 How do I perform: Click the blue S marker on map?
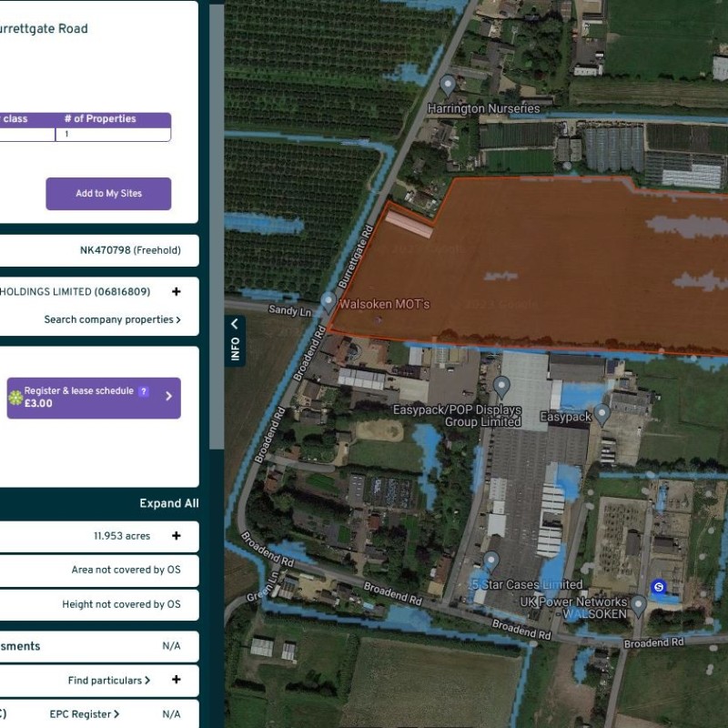tap(659, 587)
